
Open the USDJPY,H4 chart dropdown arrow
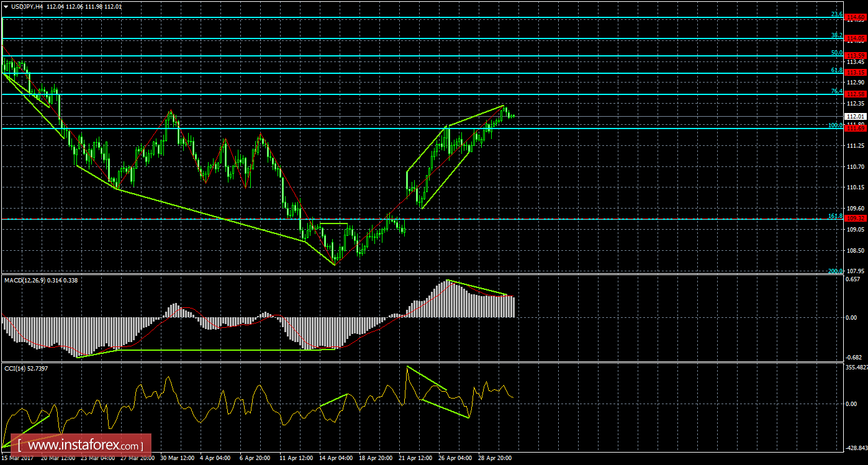[6, 6]
